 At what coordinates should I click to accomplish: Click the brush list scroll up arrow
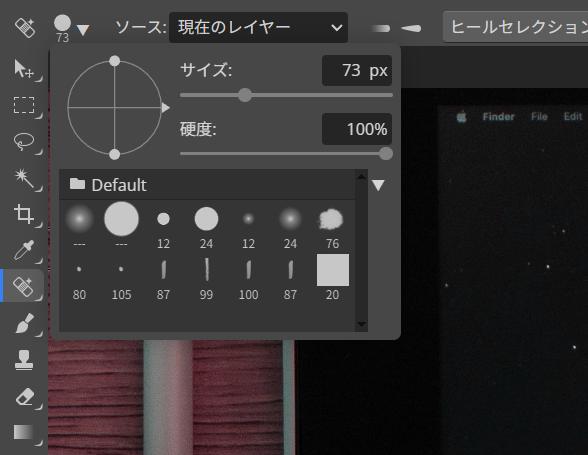point(362,176)
